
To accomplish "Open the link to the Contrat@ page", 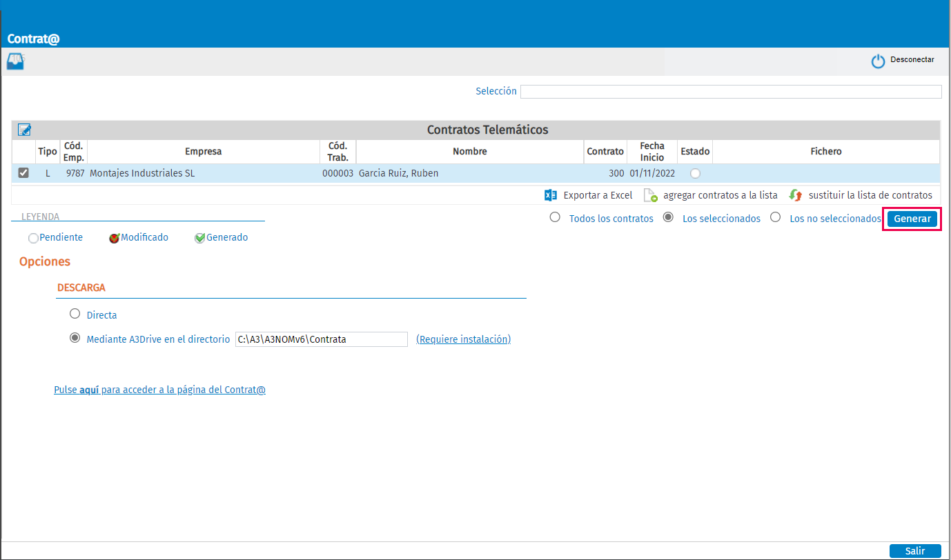I will [159, 390].
